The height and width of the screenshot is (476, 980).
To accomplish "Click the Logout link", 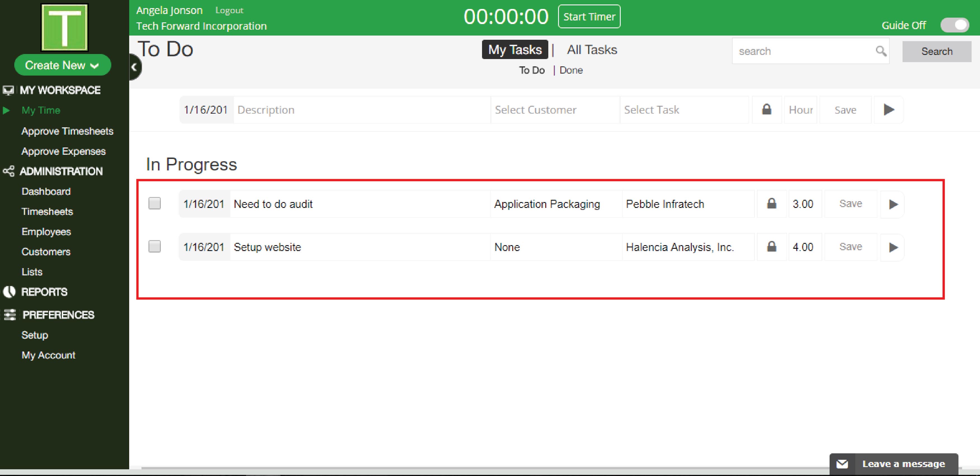I will click(229, 10).
